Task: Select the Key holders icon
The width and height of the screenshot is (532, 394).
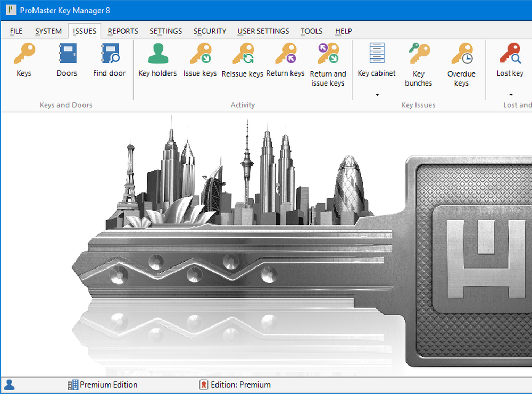Action: 157,60
